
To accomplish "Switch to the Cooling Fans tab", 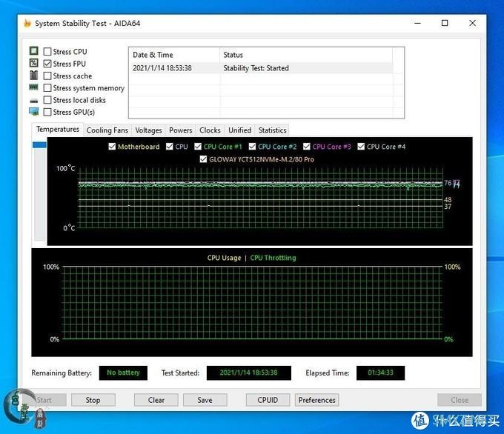I will (x=107, y=130).
